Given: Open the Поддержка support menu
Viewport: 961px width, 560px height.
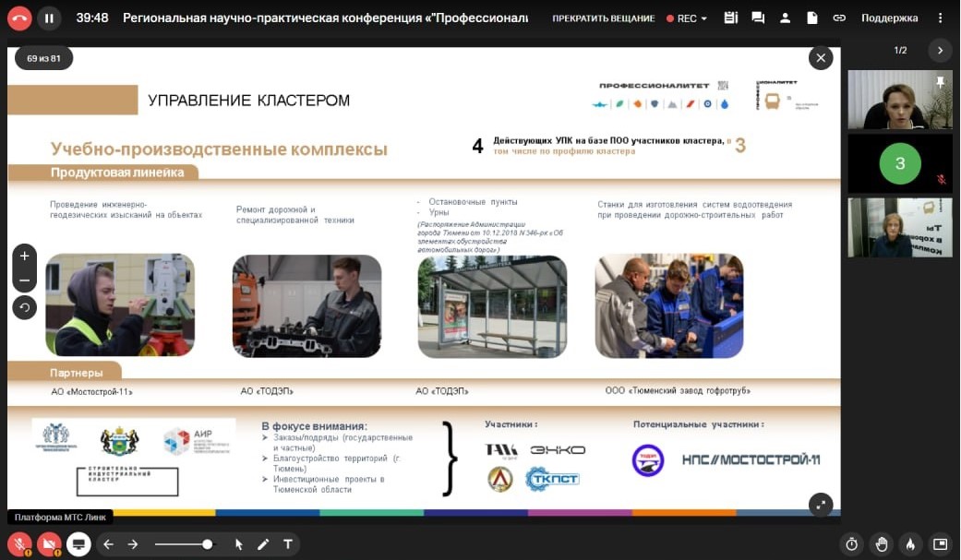Looking at the screenshot, I should 889,18.
